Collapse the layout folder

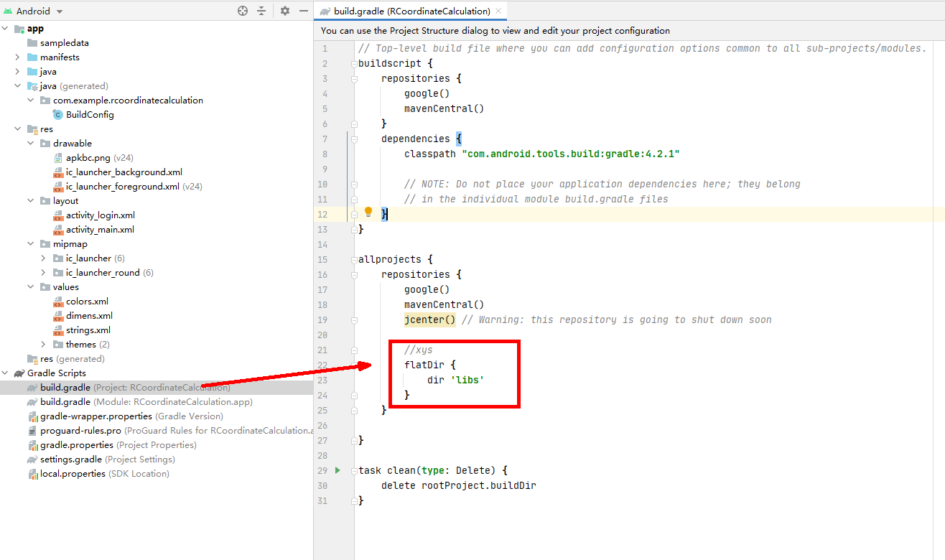pos(31,201)
